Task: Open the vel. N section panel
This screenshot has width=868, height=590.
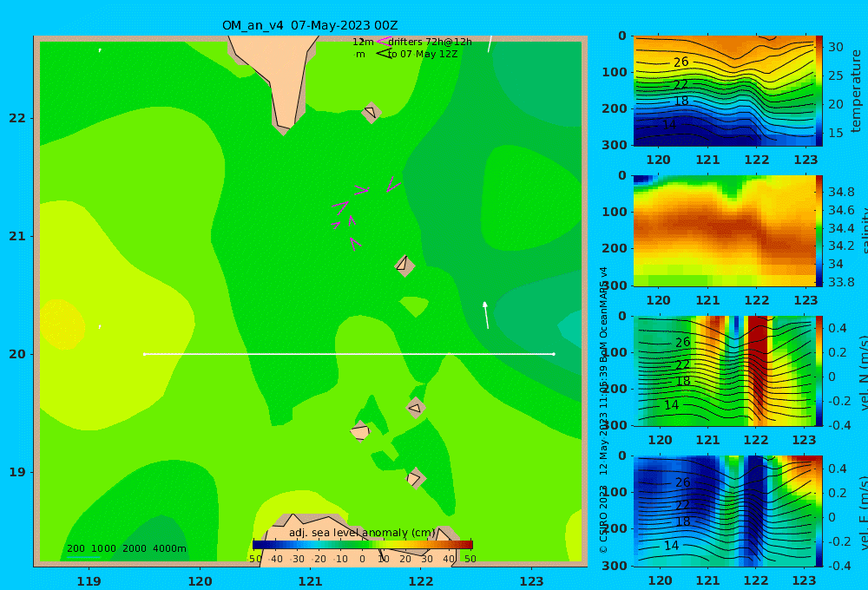Action: [724, 370]
